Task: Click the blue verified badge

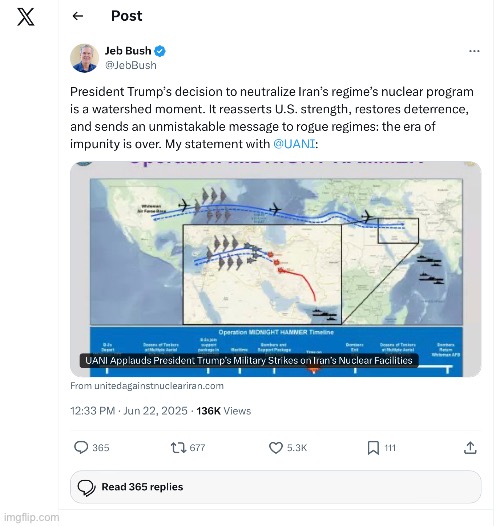Action: click(x=160, y=51)
